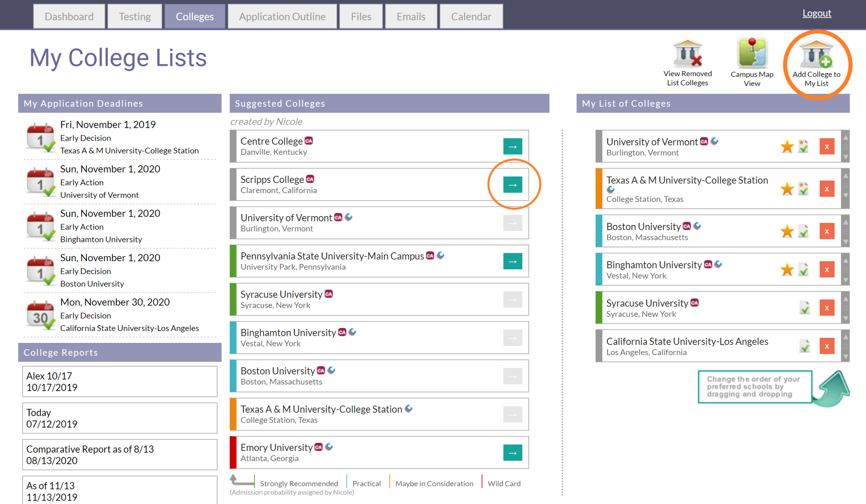Remove Boston University with X button
The width and height of the screenshot is (866, 504).
827,231
